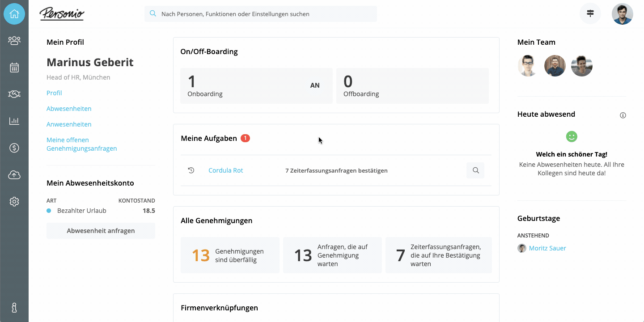Viewport: 644px width, 322px height.
Task: Open the home dashboard icon
Action: [x=14, y=14]
